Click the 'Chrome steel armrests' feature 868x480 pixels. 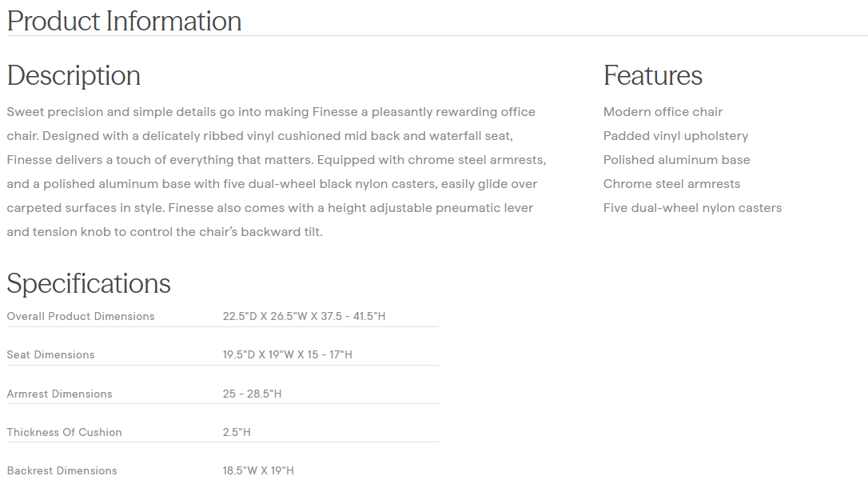671,184
